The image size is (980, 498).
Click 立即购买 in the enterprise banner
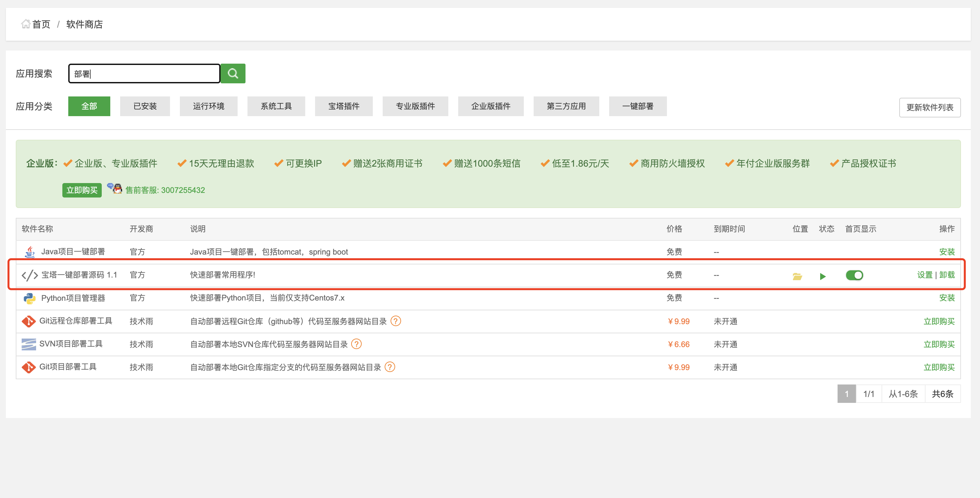pyautogui.click(x=82, y=190)
